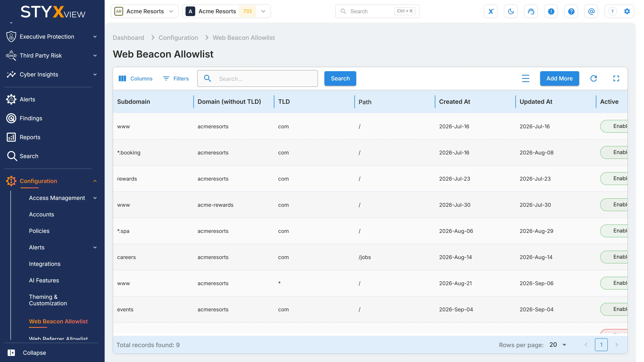Open the Columns chooser
Viewport: 644px width, 362px height.
pyautogui.click(x=135, y=78)
